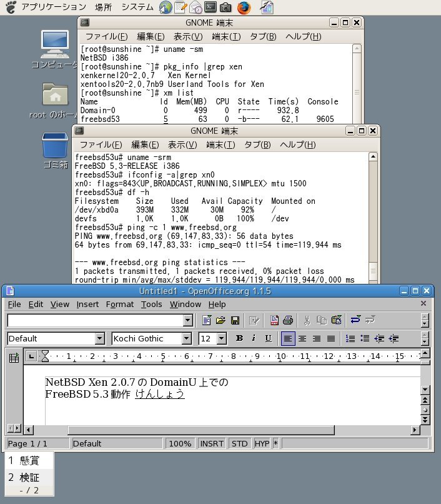
Task: Set Align Left paragraph alignment
Action: [x=288, y=339]
